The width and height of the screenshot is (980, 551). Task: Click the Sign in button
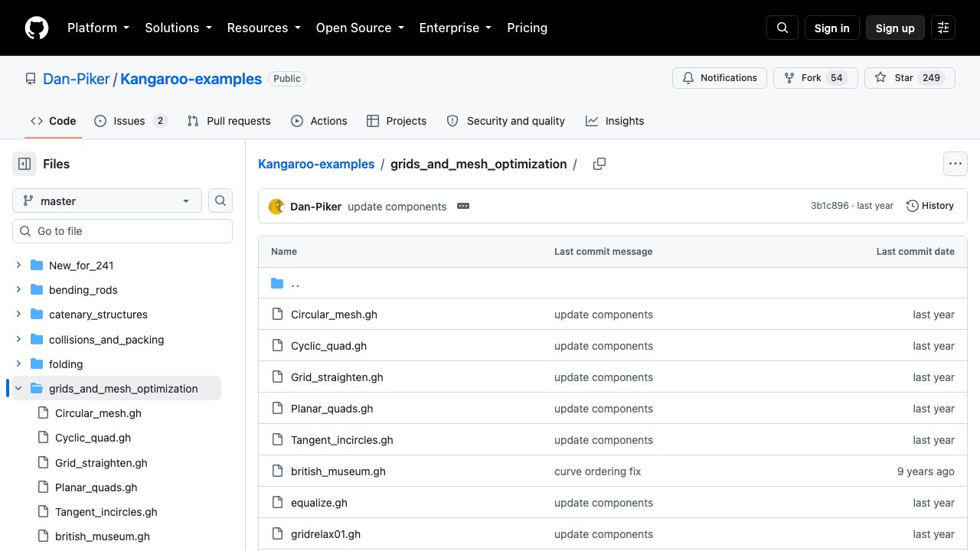[x=832, y=28]
